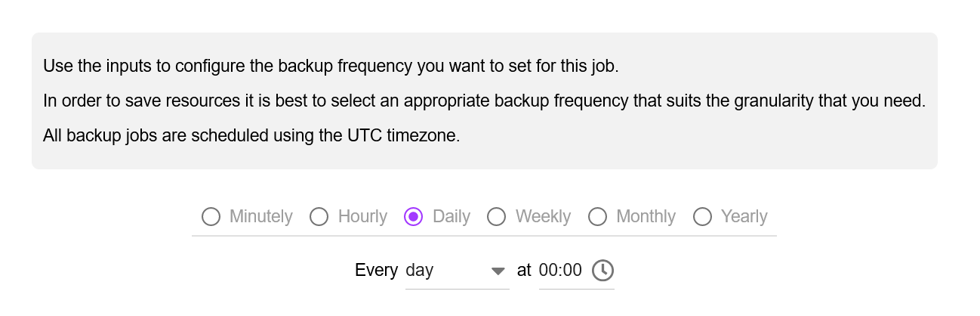
Task: Click the dropdown arrow beside "day"
Action: [x=498, y=271]
